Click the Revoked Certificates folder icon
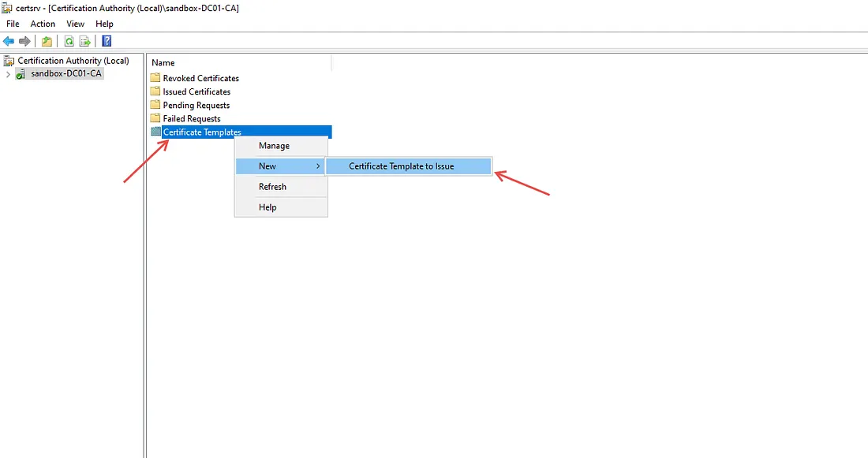868x458 pixels. [155, 78]
